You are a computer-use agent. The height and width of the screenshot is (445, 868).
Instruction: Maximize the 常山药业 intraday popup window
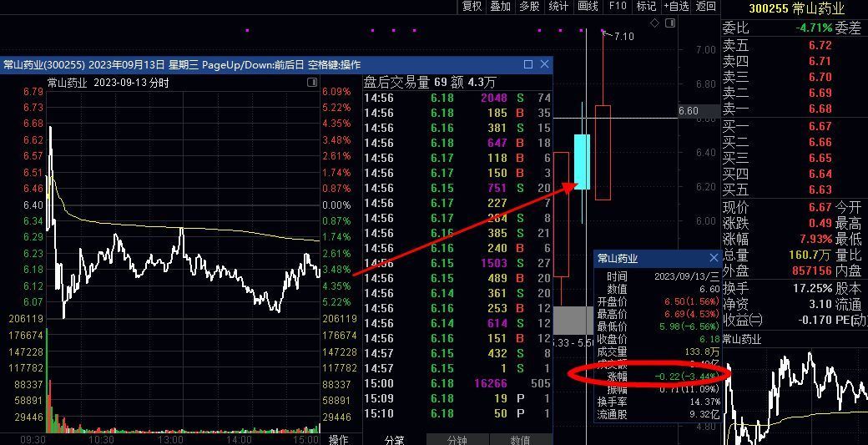(x=528, y=64)
